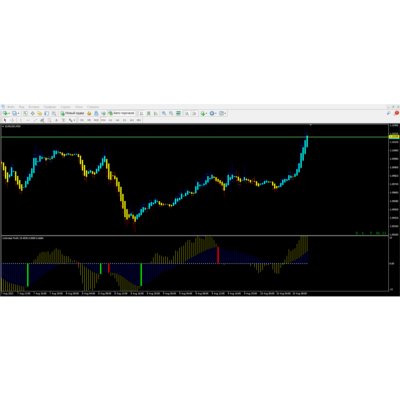Screen dimensions: 400x400
Task: Toggle chart shift from right edge
Action: point(194,113)
